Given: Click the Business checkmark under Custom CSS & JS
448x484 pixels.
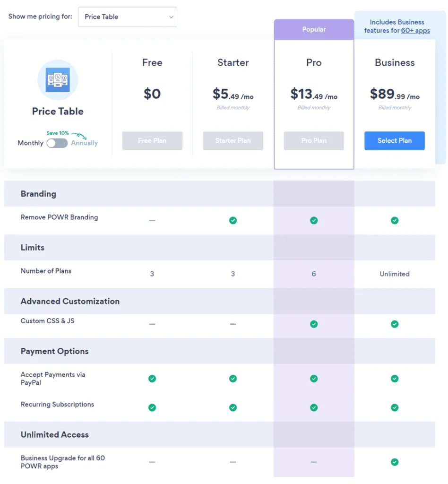Looking at the screenshot, I should 395,324.
